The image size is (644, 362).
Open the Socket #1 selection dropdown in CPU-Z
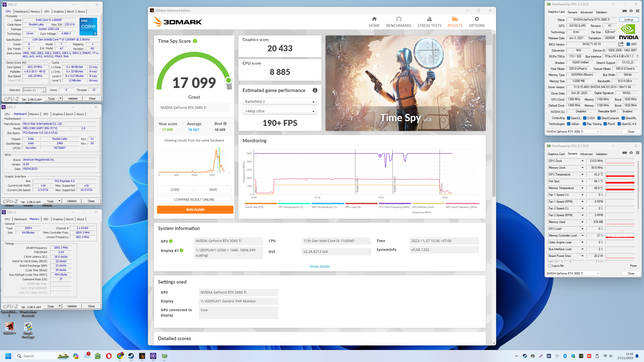pyautogui.click(x=34, y=90)
